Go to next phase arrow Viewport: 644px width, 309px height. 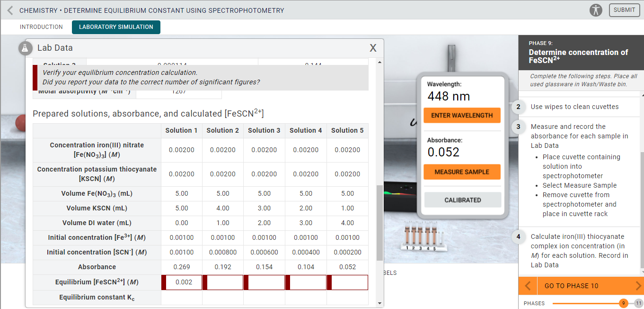coord(638,286)
